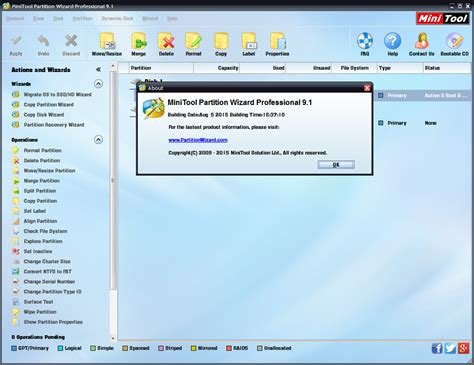Open the FAQ lifebuoy icon
This screenshot has width=474, height=365.
(x=365, y=44)
